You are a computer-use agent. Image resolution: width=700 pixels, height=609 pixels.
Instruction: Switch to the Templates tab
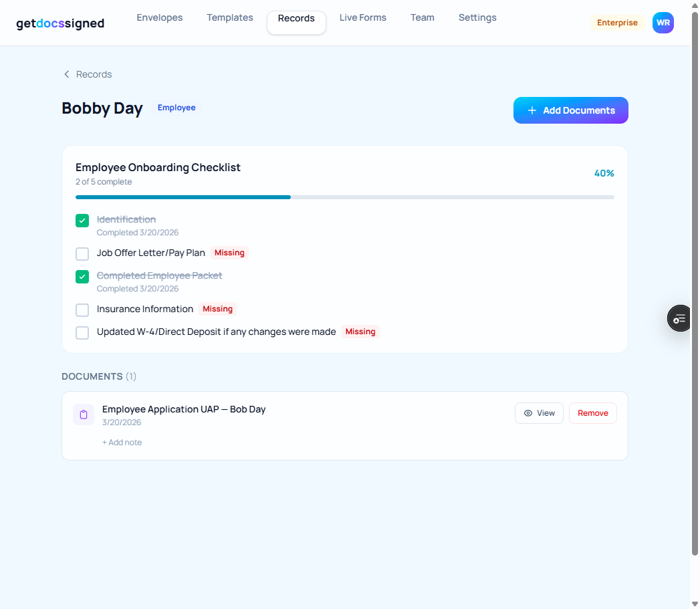(x=230, y=18)
